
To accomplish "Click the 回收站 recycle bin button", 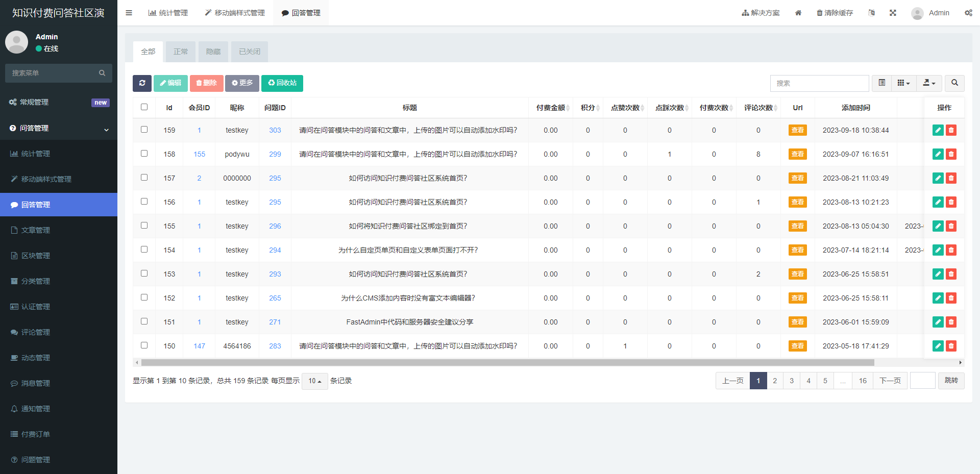I will pyautogui.click(x=282, y=83).
